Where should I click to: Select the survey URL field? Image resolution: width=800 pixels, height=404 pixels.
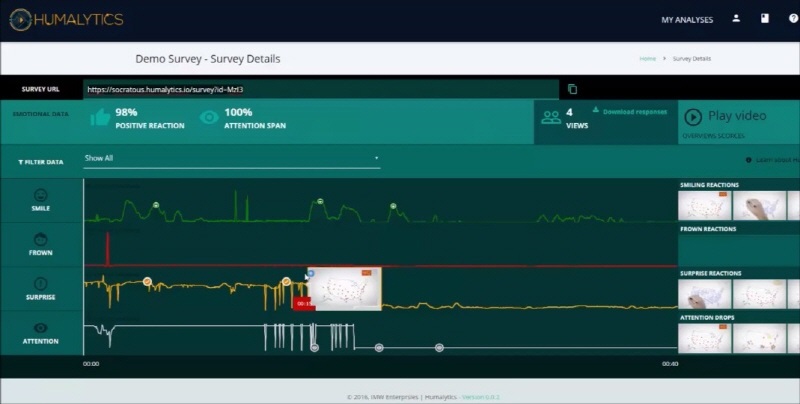click(321, 89)
